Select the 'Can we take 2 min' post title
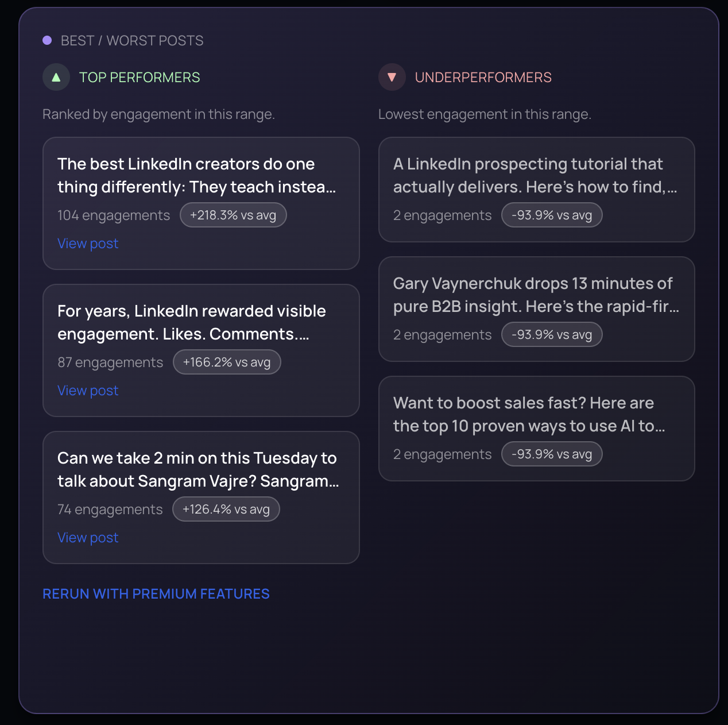This screenshot has height=725, width=728. (x=198, y=470)
